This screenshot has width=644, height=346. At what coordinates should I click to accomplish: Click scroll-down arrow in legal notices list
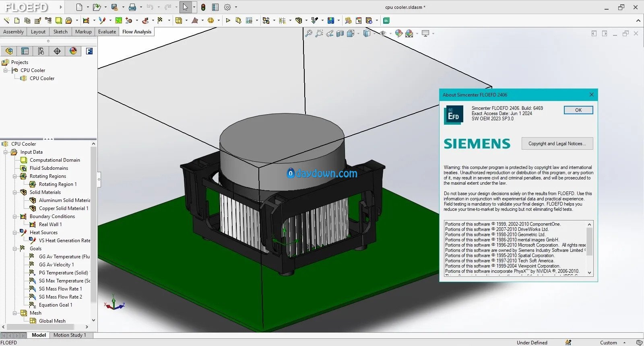589,273
